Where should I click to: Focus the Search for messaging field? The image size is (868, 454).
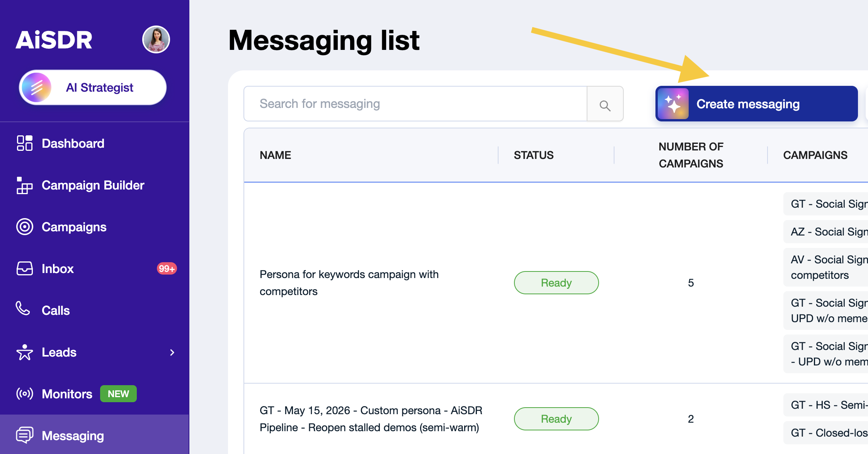coord(415,104)
